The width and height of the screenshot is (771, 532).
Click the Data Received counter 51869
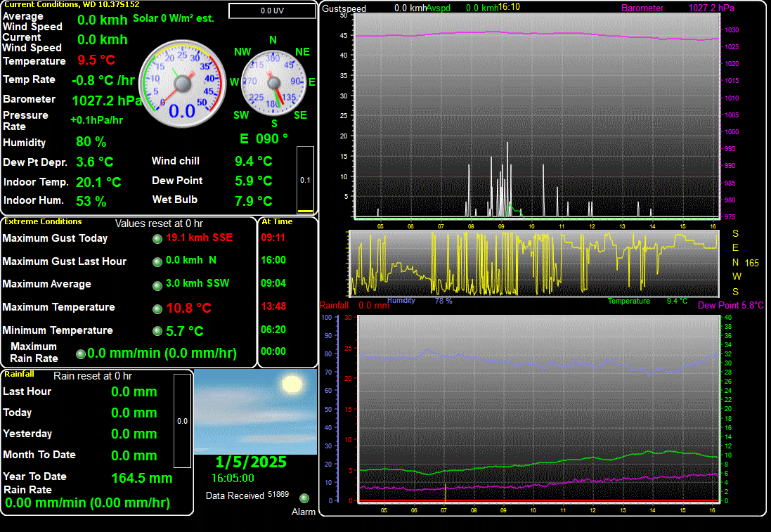(278, 494)
